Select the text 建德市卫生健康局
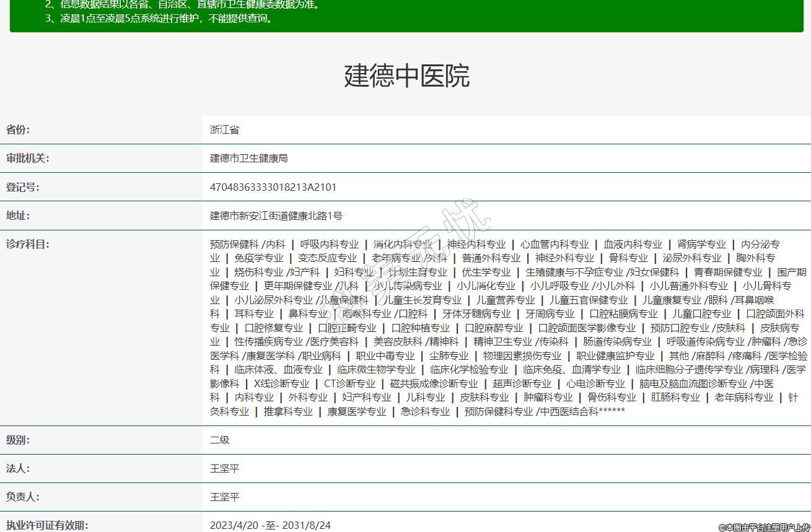 click(248, 158)
